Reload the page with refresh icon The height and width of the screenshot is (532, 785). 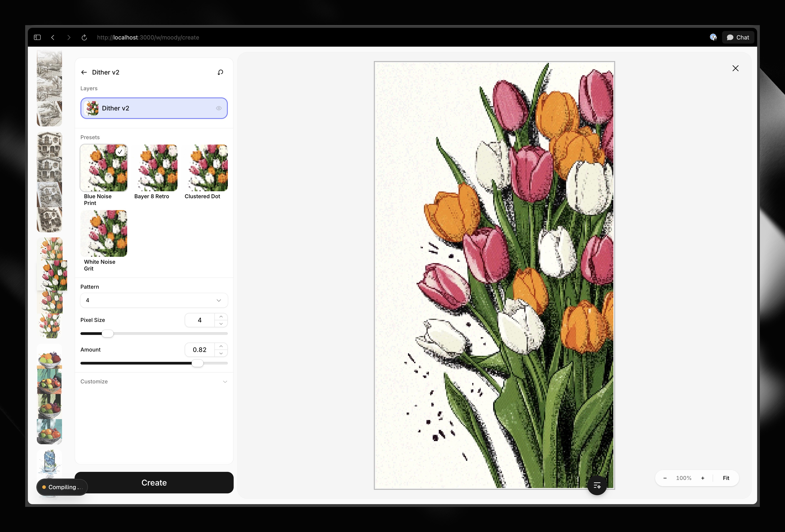tap(84, 37)
